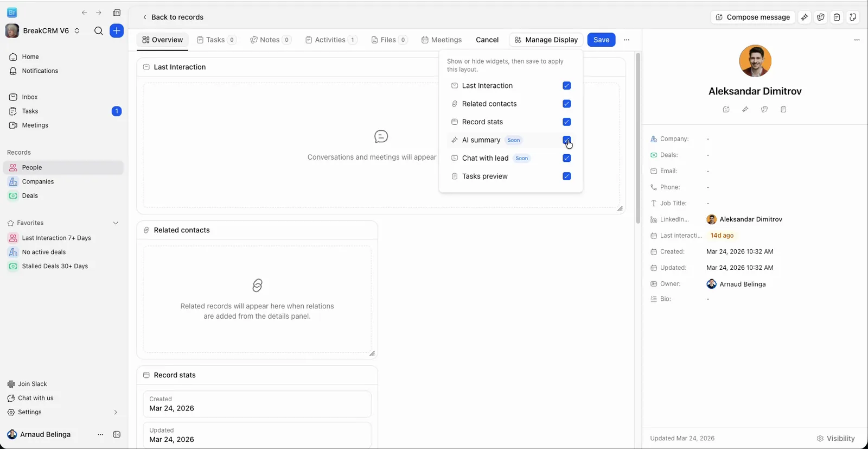Uncheck the Record stats widget checkbox
This screenshot has width=868, height=449.
pyautogui.click(x=566, y=122)
